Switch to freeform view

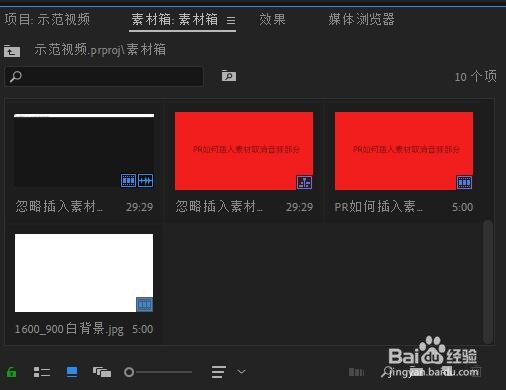click(x=102, y=372)
